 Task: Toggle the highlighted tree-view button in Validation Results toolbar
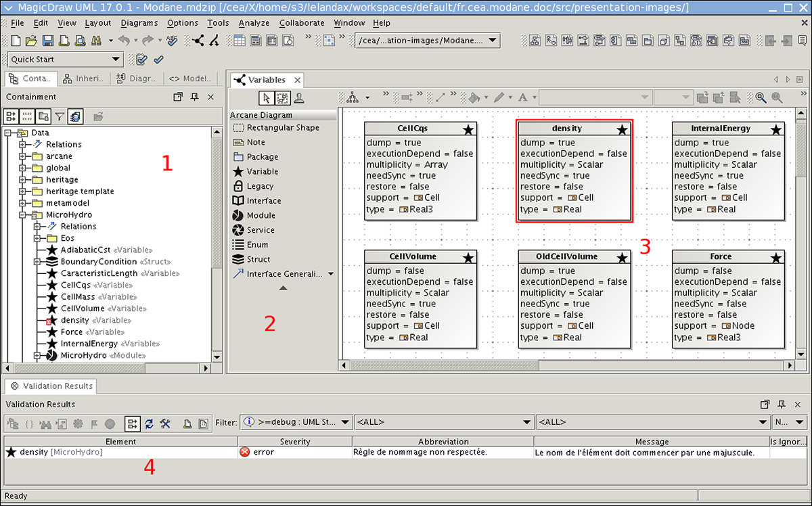tap(133, 423)
